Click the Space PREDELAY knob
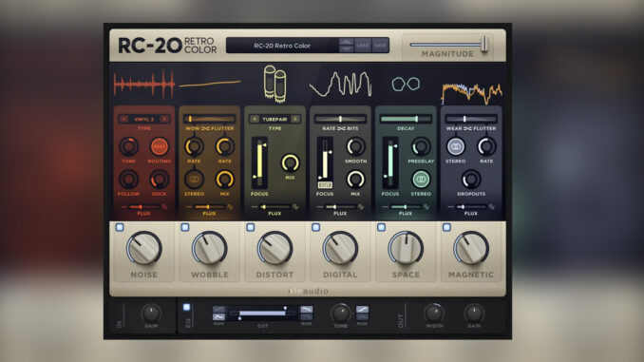 tap(421, 146)
